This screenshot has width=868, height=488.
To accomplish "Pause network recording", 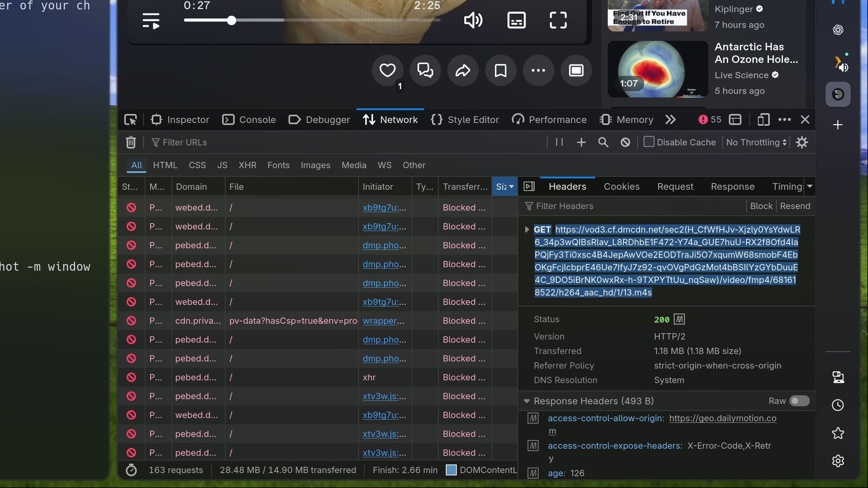I will pos(559,142).
